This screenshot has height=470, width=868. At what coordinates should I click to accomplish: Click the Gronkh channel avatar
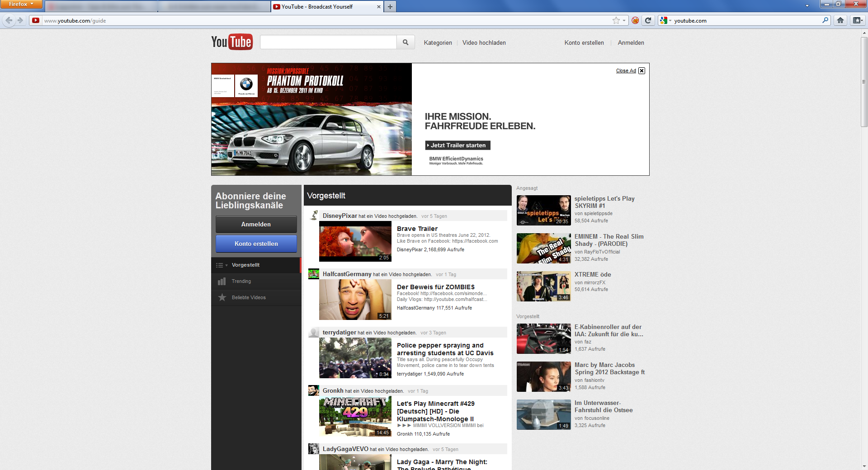(x=314, y=390)
